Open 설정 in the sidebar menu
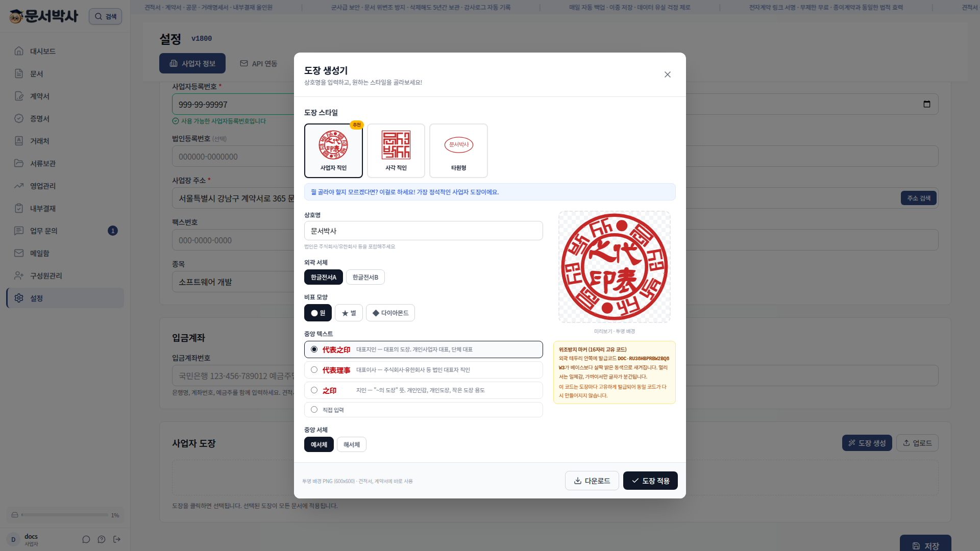 pos(65,298)
